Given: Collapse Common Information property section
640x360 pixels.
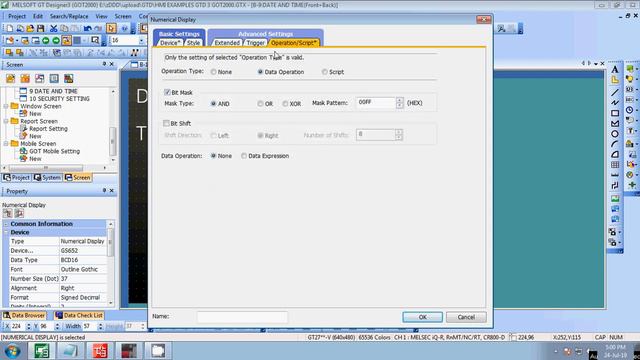Looking at the screenshot, I should pyautogui.click(x=6, y=224).
